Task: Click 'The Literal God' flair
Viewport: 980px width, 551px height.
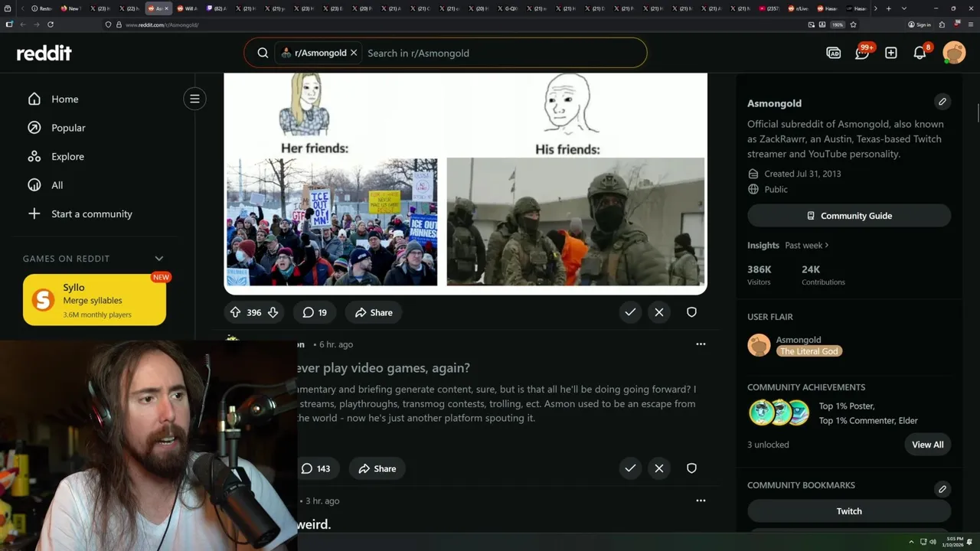Action: point(809,351)
